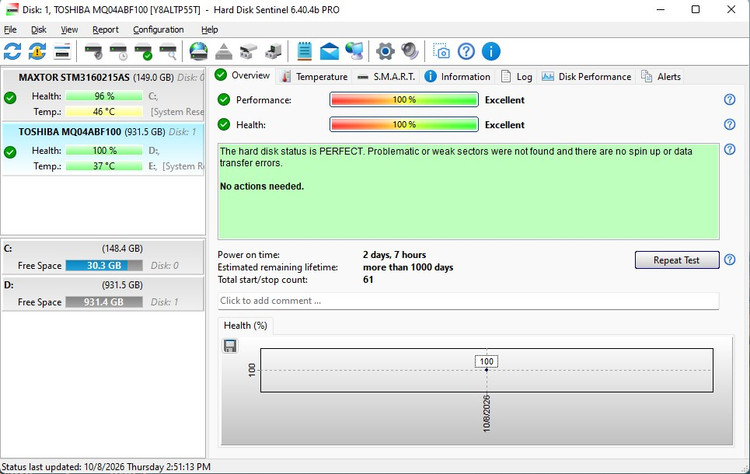Click the 'Click to add comment' field
The height and width of the screenshot is (474, 750).
[x=468, y=301]
